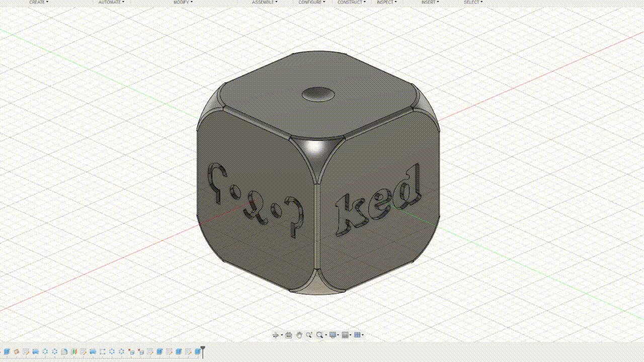
Task: Click the striped form feature icon in timeline
Action: (x=74, y=352)
